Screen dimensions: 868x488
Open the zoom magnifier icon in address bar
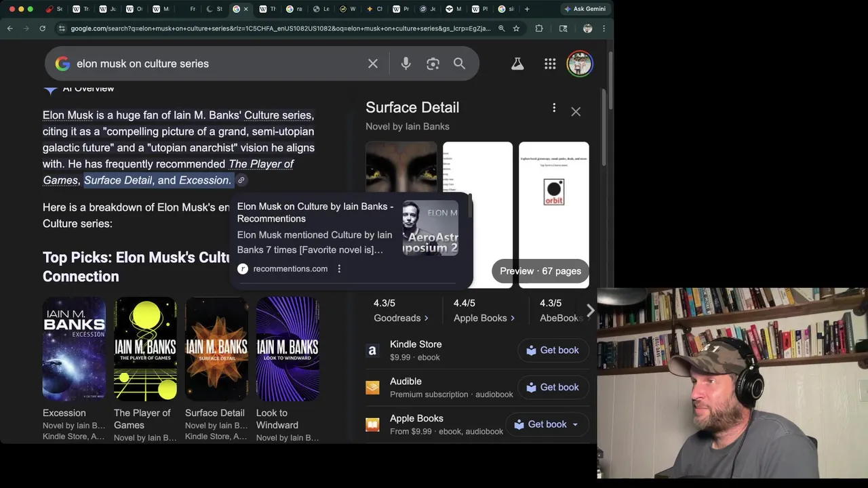502,28
